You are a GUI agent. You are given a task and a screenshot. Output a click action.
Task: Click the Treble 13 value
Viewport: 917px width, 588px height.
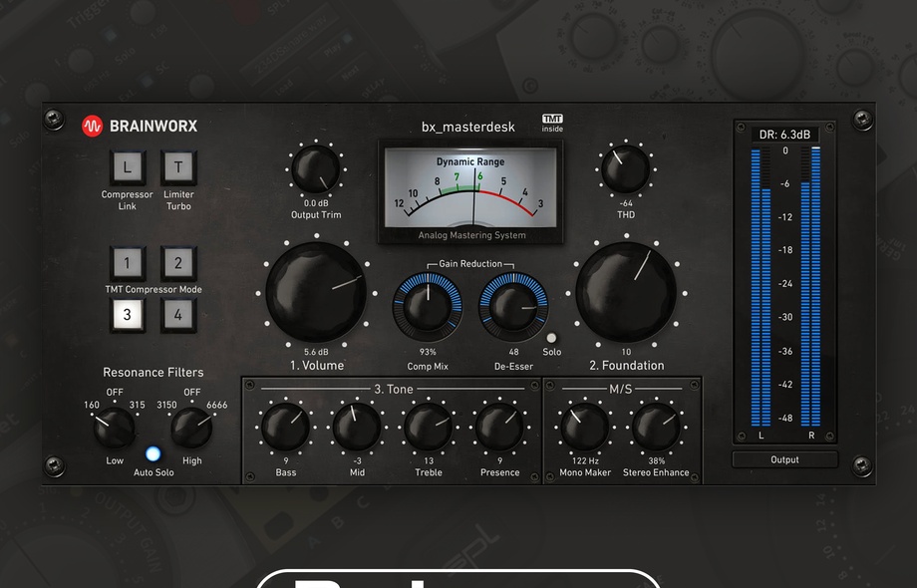(x=429, y=460)
